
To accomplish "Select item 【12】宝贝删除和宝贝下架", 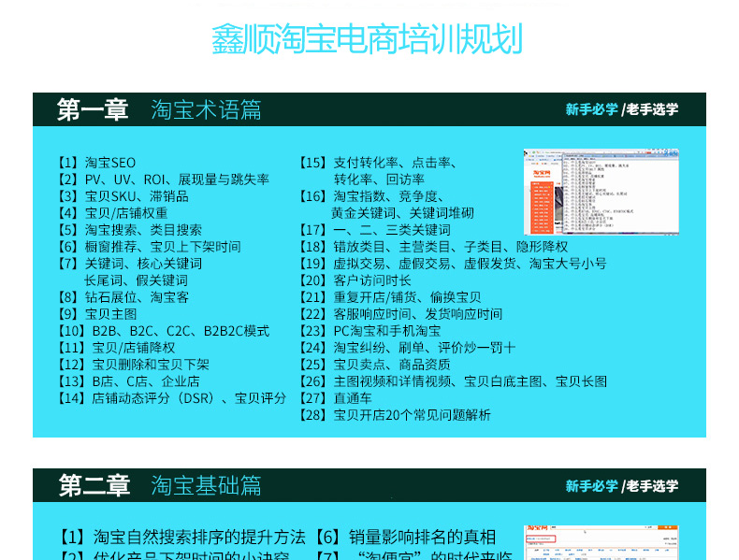I will (x=133, y=365).
